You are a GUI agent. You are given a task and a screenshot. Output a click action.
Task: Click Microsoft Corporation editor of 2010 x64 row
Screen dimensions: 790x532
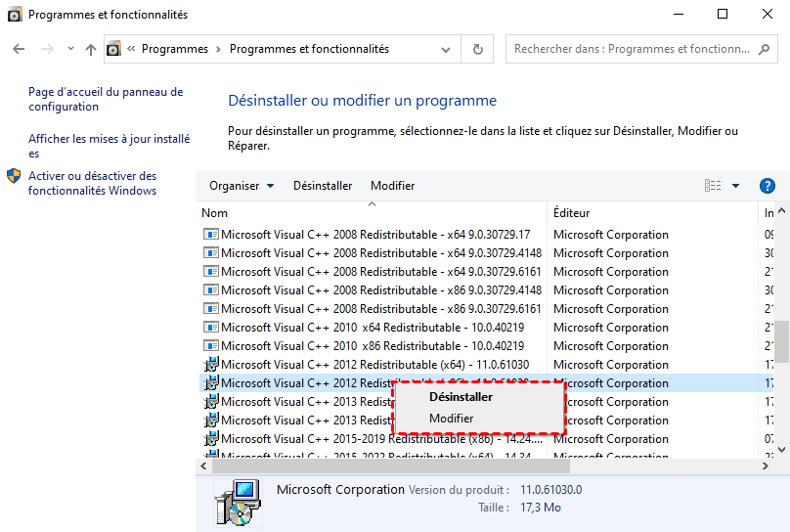click(611, 328)
